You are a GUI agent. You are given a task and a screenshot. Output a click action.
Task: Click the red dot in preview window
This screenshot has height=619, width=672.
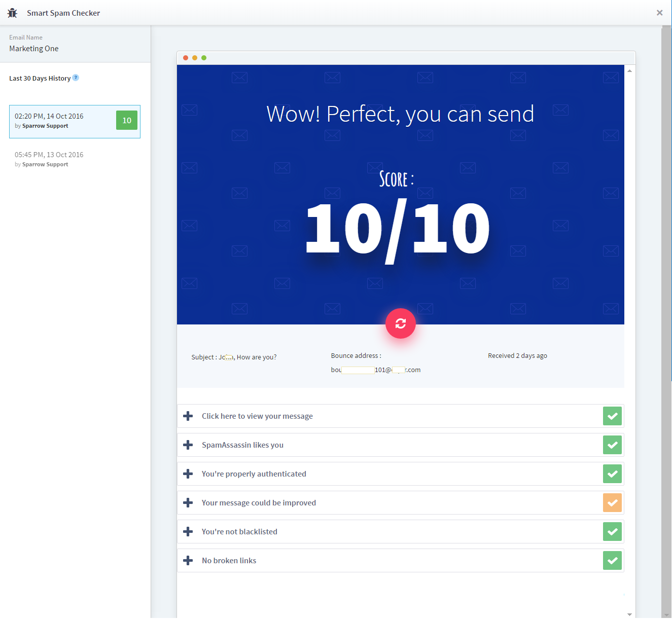[x=186, y=58]
